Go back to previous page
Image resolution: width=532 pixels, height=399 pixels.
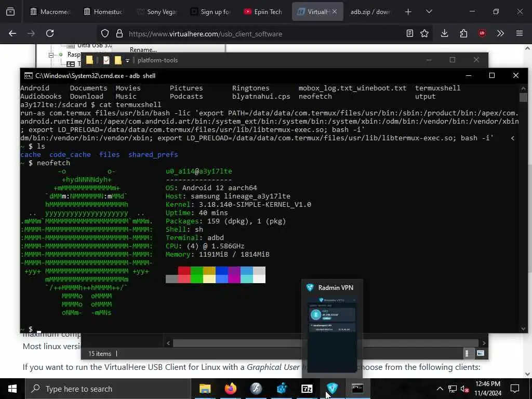pyautogui.click(x=12, y=33)
